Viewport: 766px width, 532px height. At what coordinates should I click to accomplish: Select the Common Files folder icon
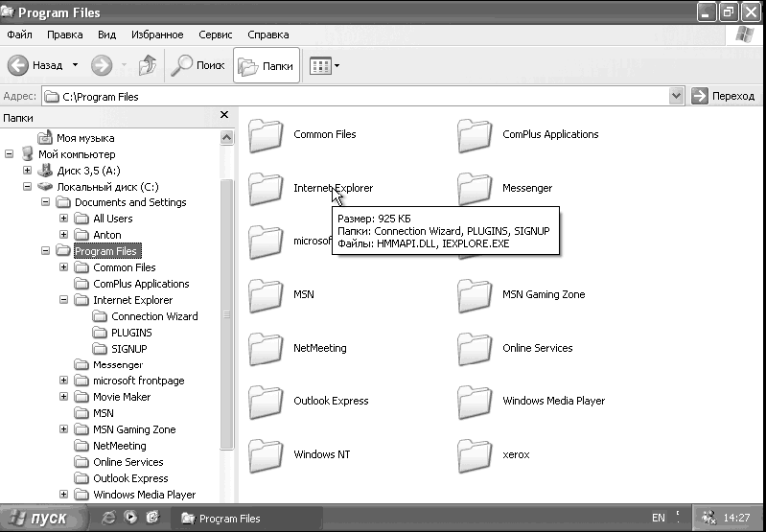266,135
